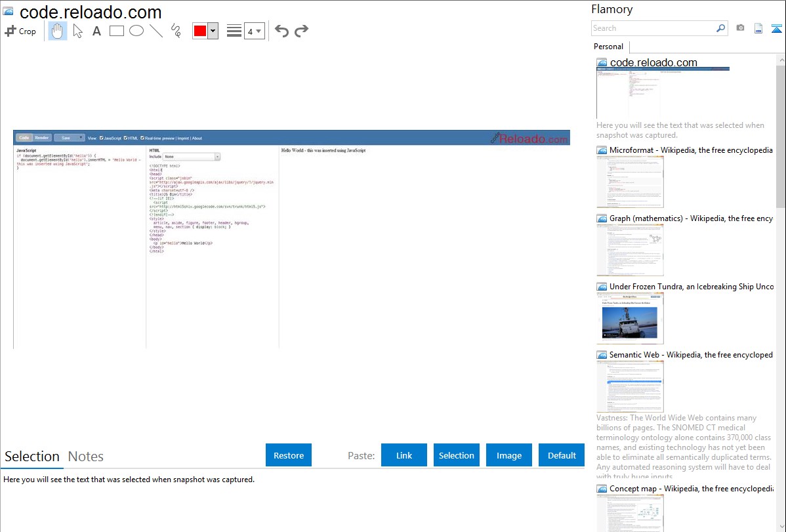Click the Vastness description text under Semantic Web

684,447
